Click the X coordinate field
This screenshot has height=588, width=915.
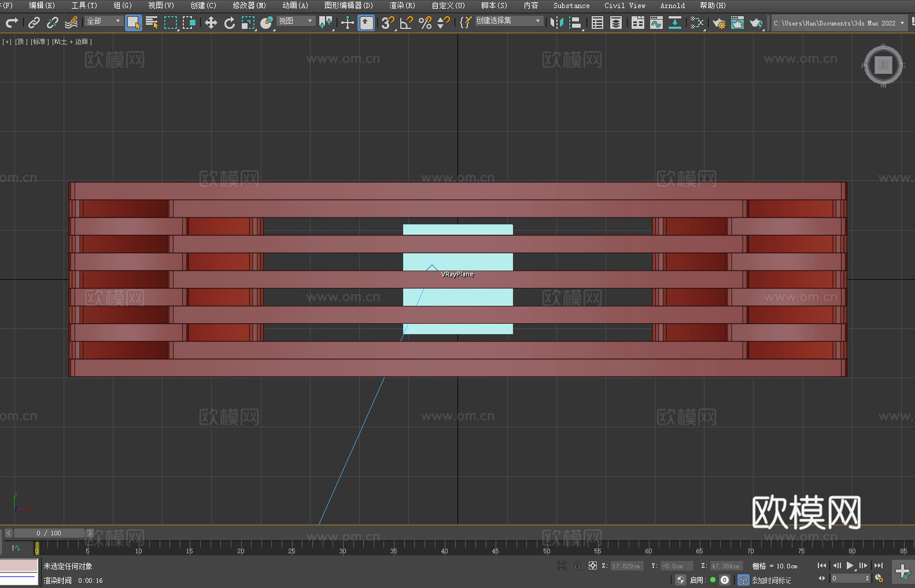click(627, 566)
